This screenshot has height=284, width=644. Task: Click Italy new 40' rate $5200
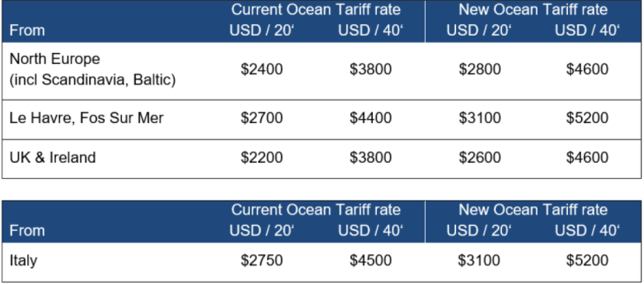(587, 261)
